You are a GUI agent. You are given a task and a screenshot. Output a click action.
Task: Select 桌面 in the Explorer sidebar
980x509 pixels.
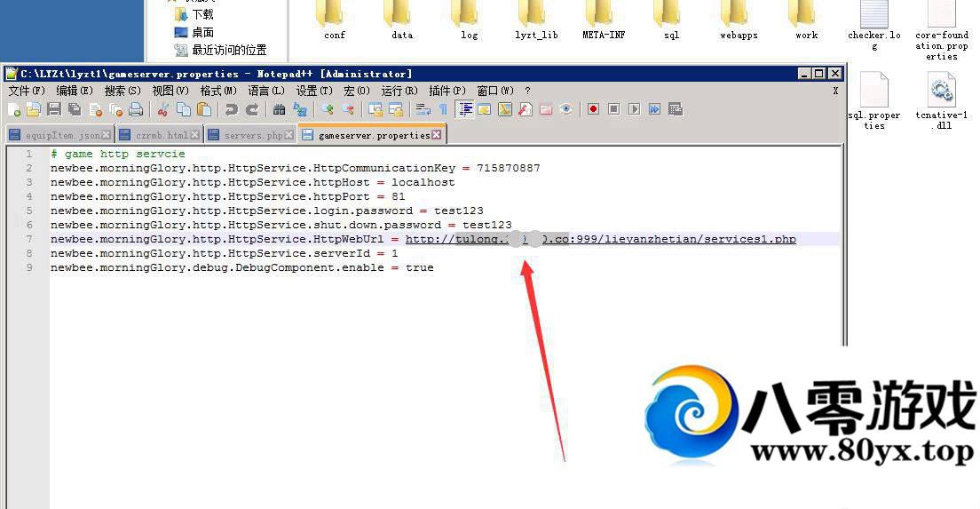click(x=202, y=32)
